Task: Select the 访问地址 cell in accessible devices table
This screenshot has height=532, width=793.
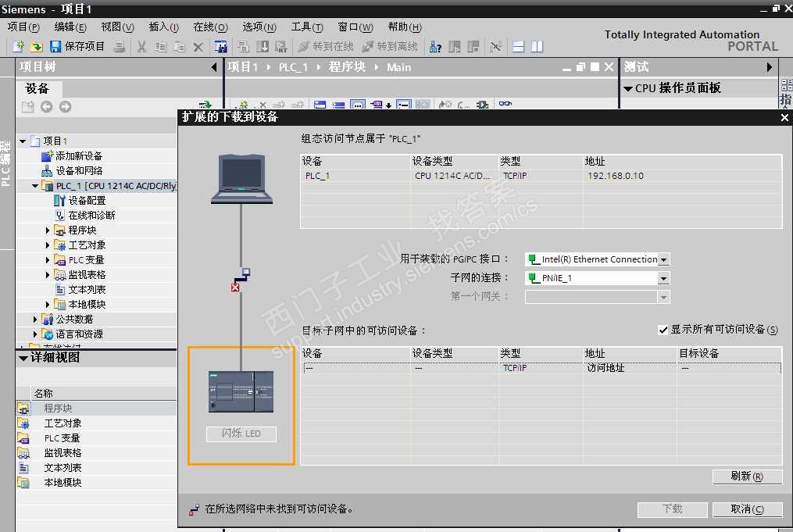Action: [x=629, y=368]
